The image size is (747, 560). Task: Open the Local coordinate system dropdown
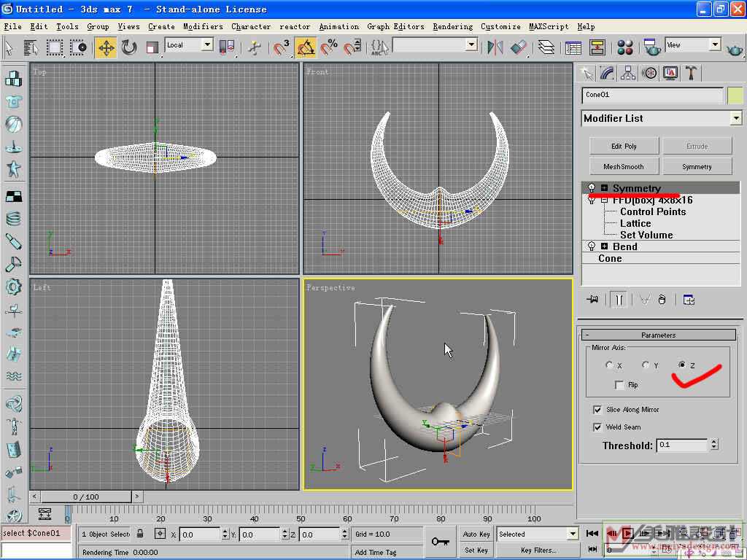tap(206, 45)
